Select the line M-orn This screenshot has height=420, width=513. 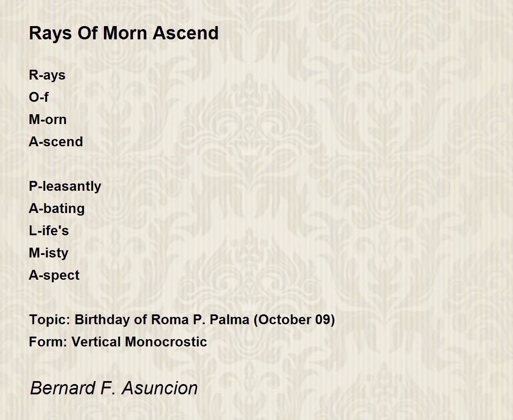pos(48,120)
